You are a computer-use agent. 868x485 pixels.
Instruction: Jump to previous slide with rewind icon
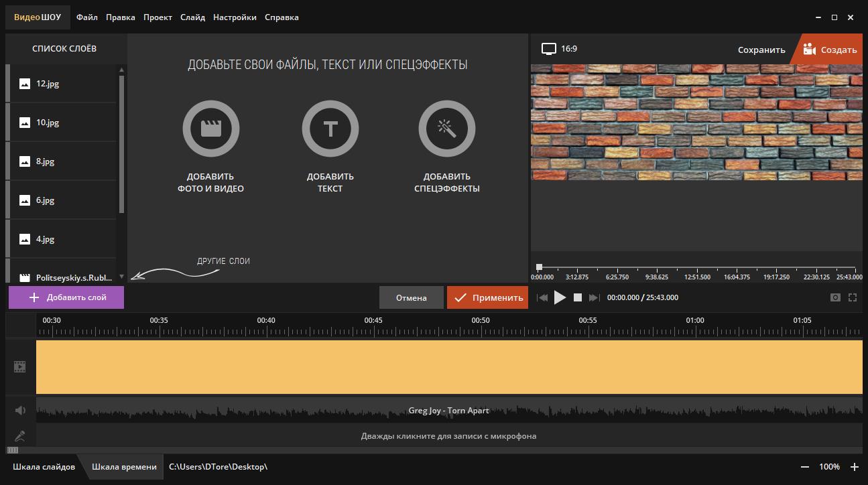coord(542,297)
